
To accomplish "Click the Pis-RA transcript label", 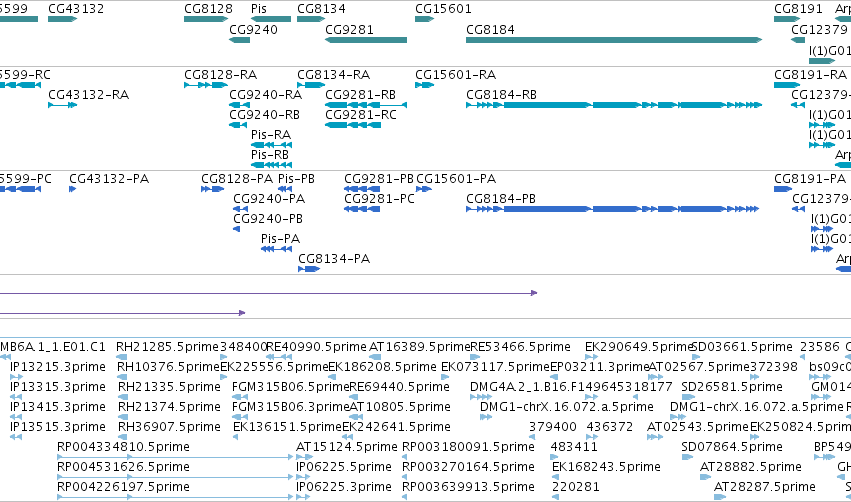I will (x=271, y=135).
